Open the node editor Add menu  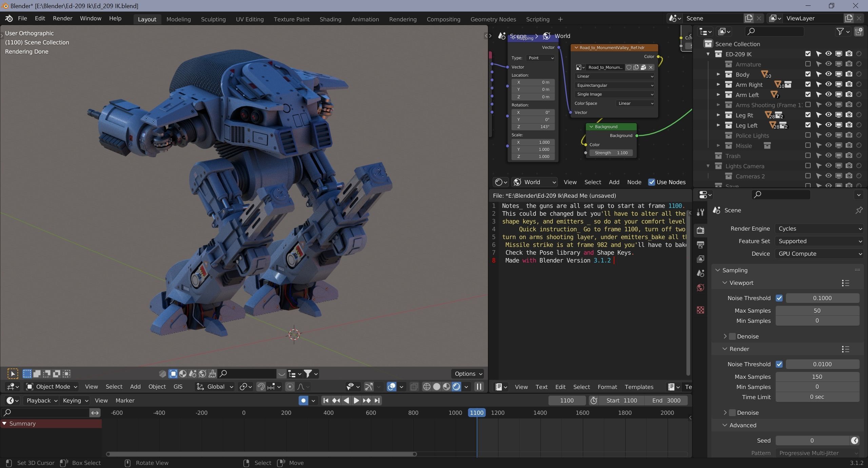coord(614,182)
